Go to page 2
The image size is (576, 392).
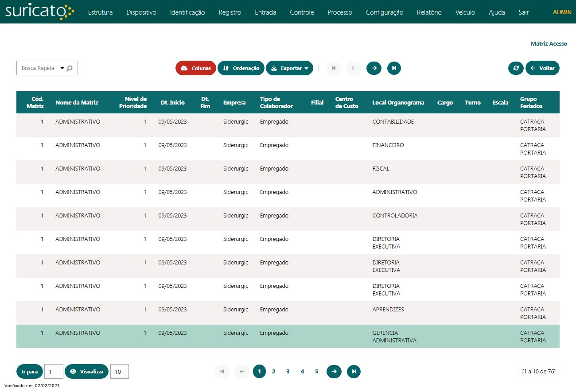point(274,371)
